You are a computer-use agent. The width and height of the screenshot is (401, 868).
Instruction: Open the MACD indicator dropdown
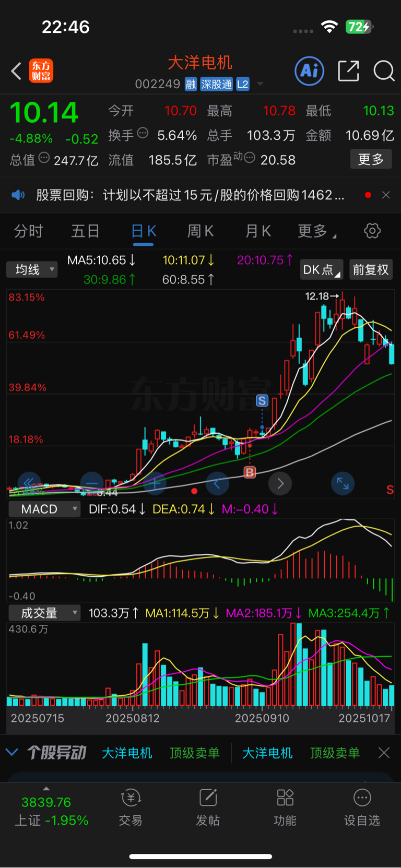coord(44,509)
